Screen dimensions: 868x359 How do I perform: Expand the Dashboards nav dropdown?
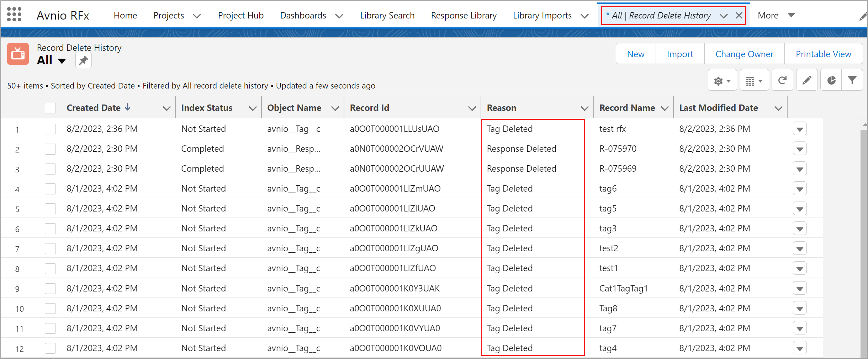point(339,16)
